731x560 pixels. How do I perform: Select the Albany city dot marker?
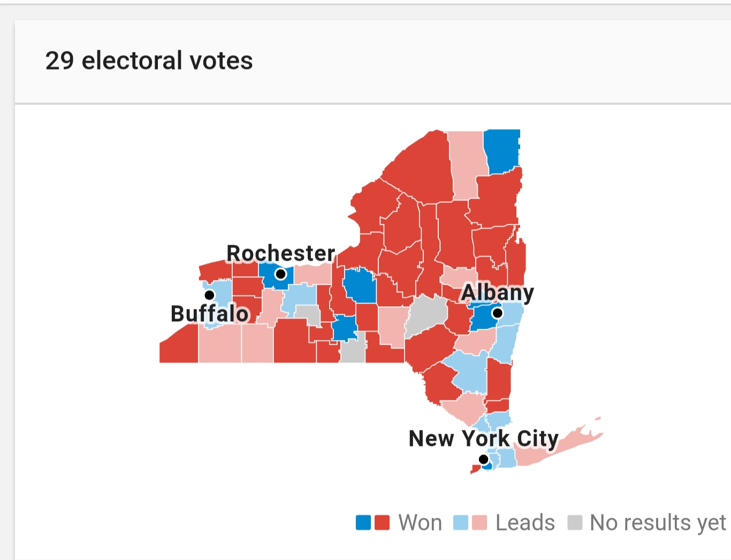(497, 313)
